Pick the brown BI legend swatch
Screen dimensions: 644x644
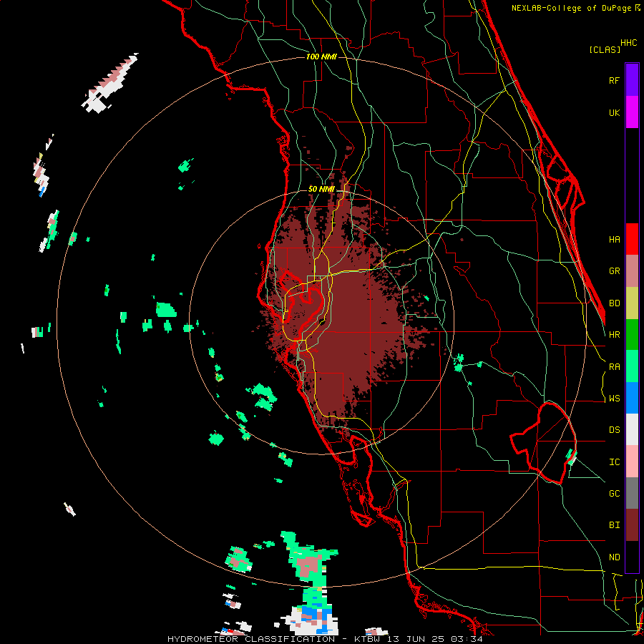tap(632, 525)
